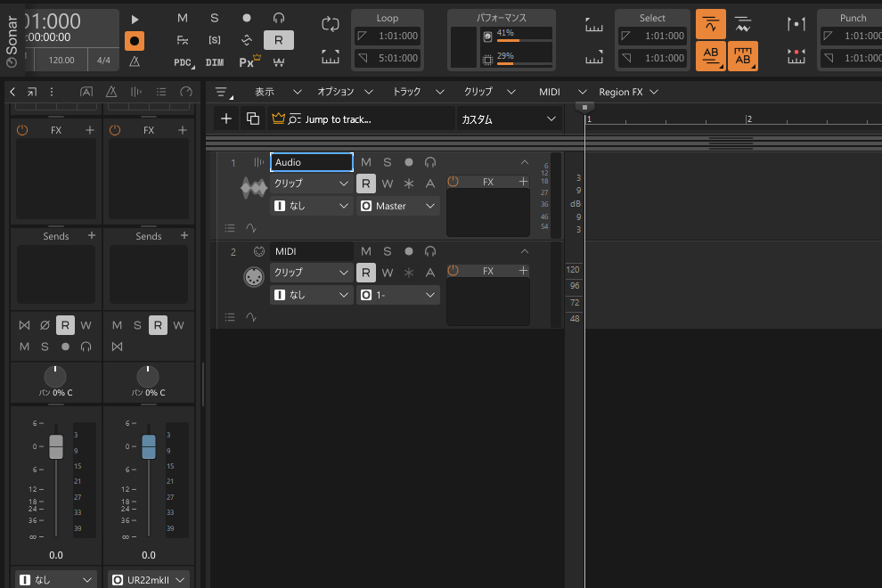This screenshot has height=588, width=882.
Task: Click the blue volume fader on right strip
Action: (x=149, y=446)
